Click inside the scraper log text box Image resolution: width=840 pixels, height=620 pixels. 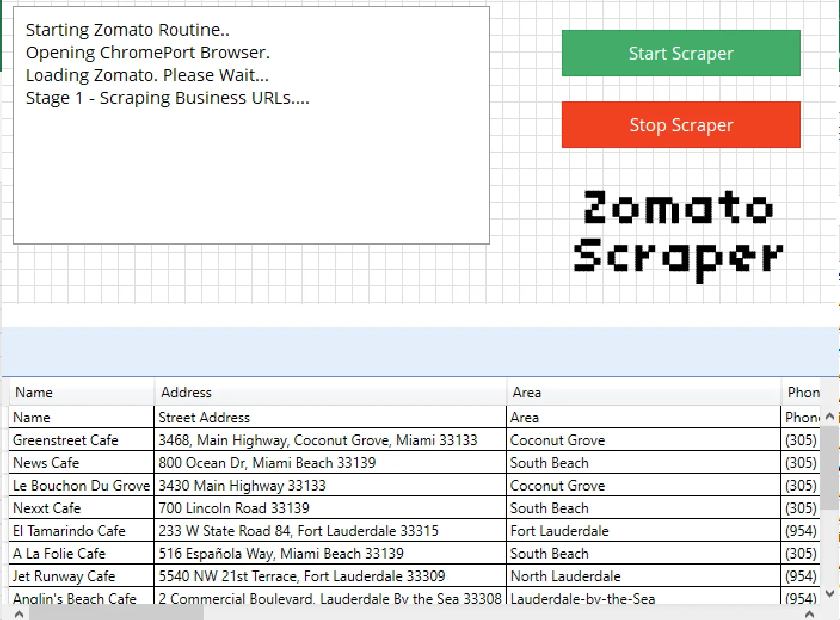(251, 125)
